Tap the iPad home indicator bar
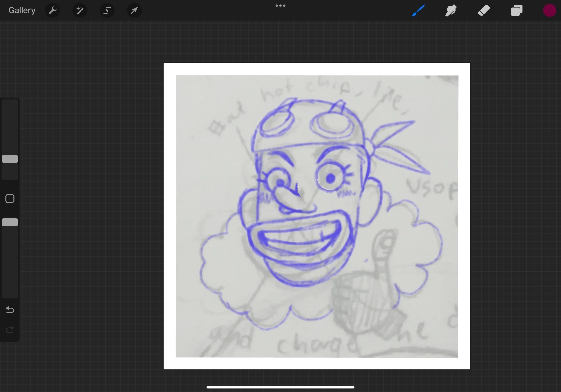 pos(280,387)
